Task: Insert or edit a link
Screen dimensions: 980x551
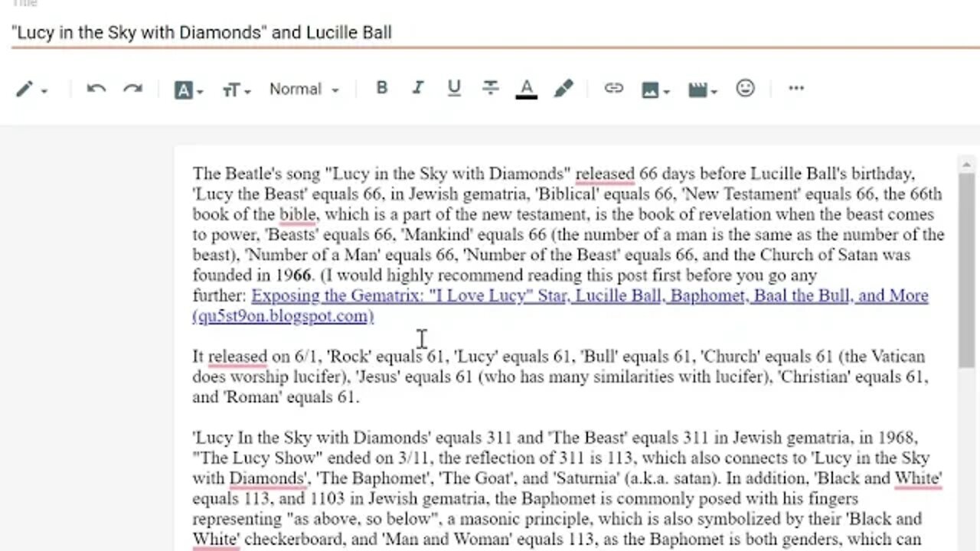Action: tap(613, 88)
